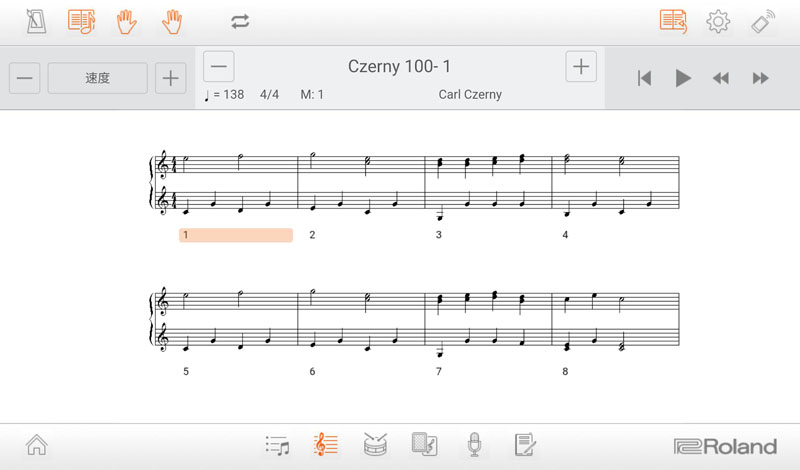The image size is (800, 470).
Task: Increase tempo with plus button
Action: 171,78
